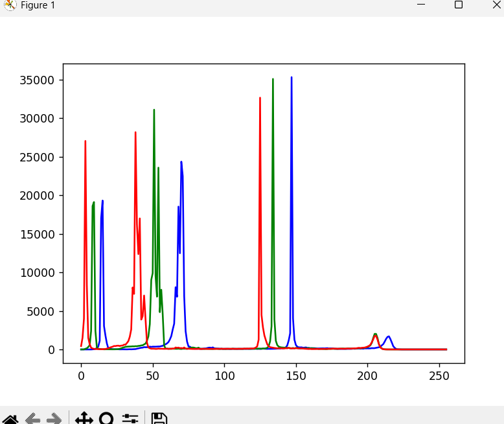Click the Figure 1 window title

(38, 5)
